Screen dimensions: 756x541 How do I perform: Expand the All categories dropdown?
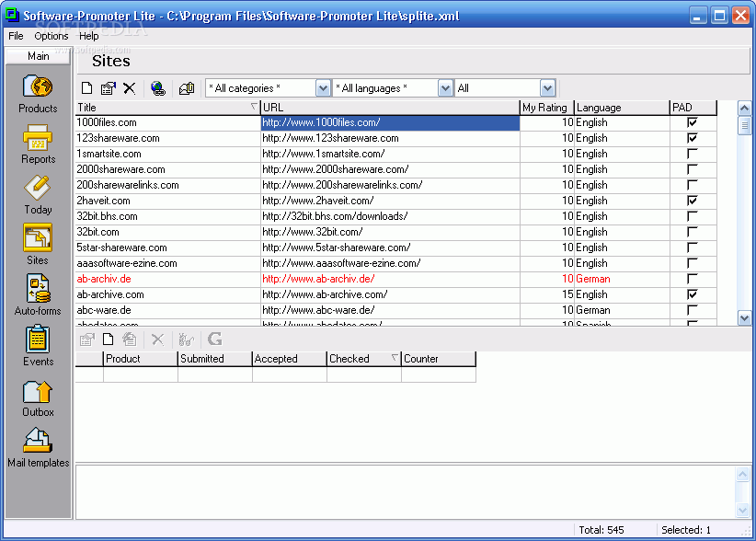(x=323, y=88)
